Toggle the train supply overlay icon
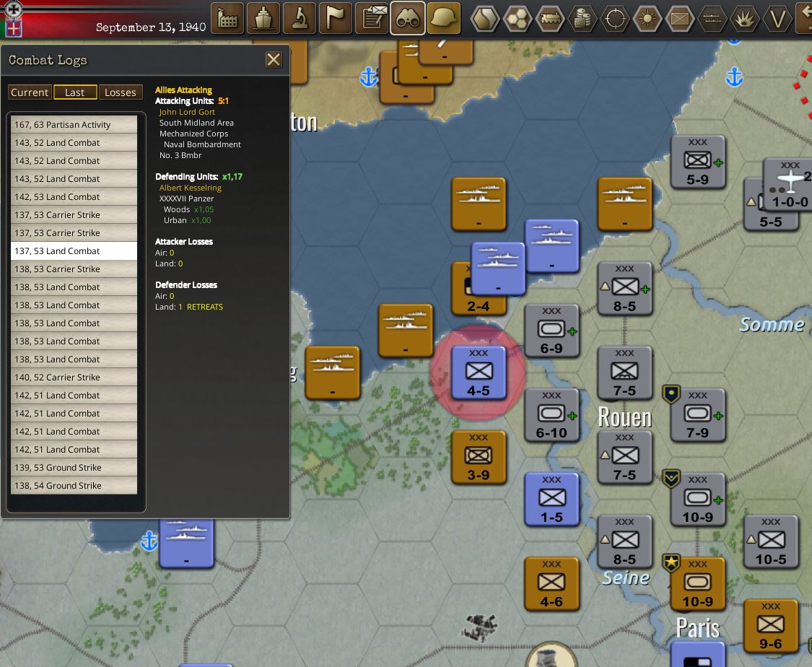The image size is (812, 667). pyautogui.click(x=550, y=19)
